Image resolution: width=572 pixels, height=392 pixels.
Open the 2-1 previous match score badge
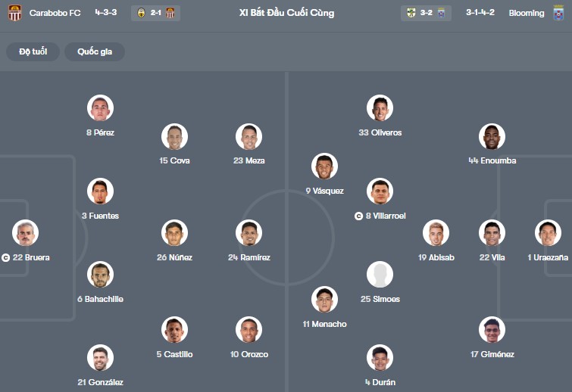tap(155, 13)
